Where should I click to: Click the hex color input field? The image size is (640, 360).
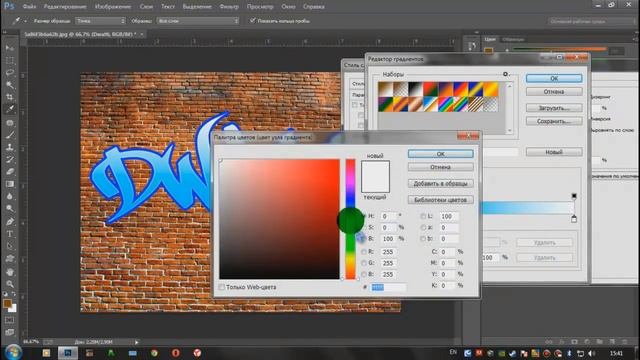(388, 288)
